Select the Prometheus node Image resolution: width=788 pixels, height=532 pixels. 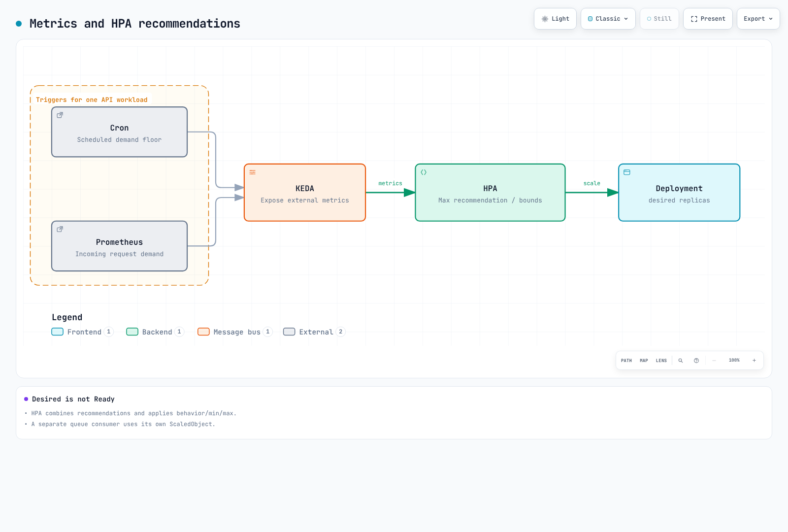pos(119,246)
